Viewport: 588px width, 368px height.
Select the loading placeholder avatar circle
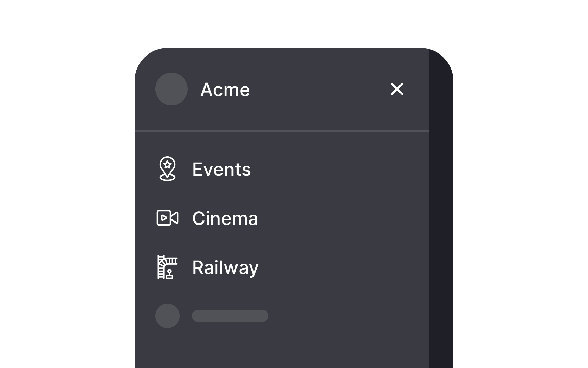pos(167,316)
